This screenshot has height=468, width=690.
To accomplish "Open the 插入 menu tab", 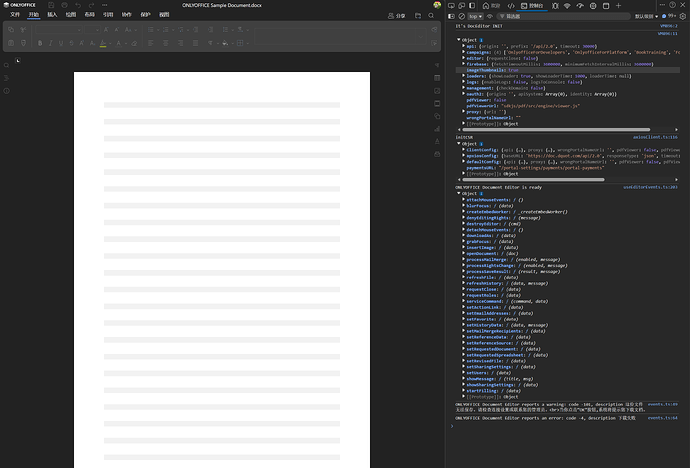I will click(52, 15).
